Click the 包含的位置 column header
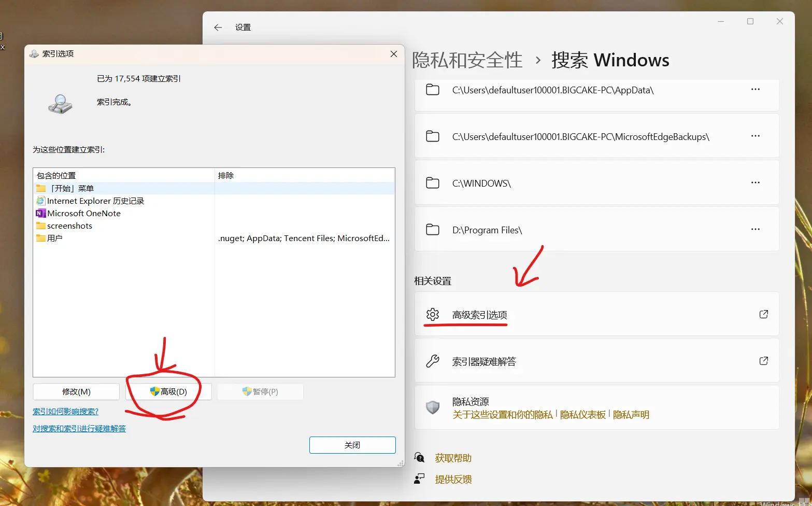Viewport: 812px width, 506px height. pyautogui.click(x=124, y=175)
